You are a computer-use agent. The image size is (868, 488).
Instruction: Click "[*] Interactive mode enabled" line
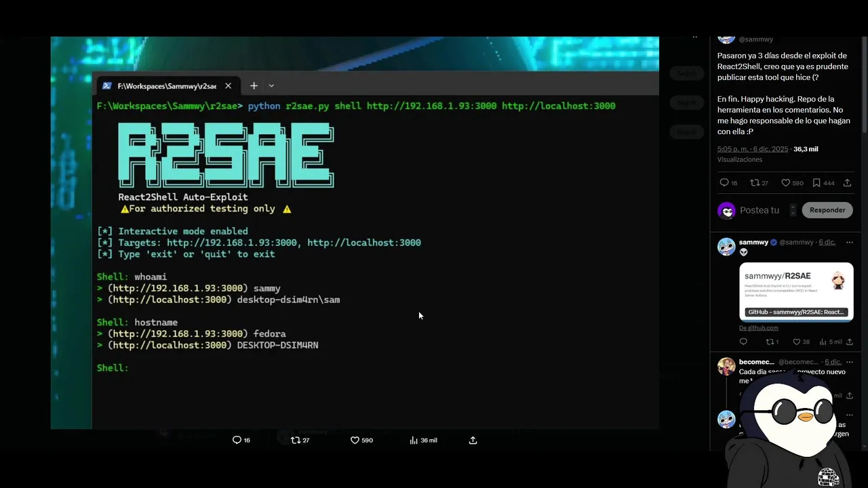[x=172, y=231]
